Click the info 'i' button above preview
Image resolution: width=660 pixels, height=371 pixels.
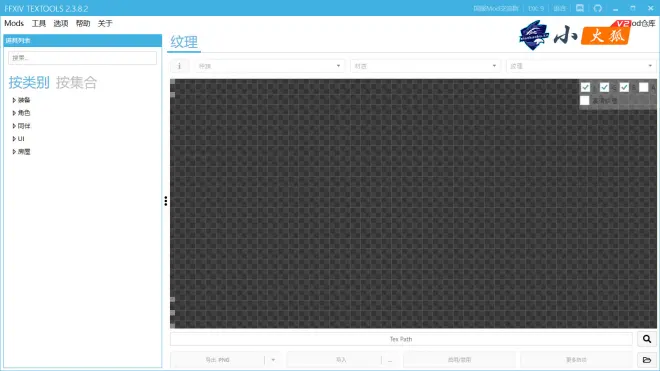(x=179, y=66)
